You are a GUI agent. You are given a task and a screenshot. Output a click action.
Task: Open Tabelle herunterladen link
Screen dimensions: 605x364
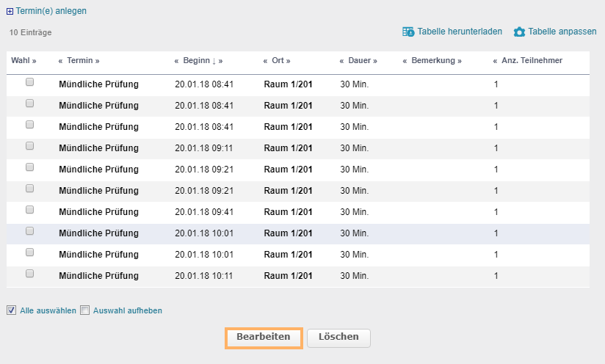coord(460,32)
